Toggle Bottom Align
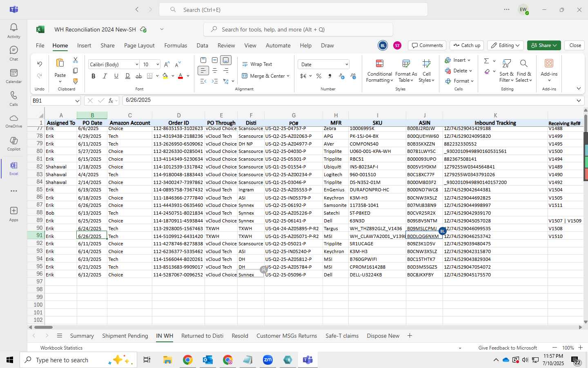 (x=226, y=60)
